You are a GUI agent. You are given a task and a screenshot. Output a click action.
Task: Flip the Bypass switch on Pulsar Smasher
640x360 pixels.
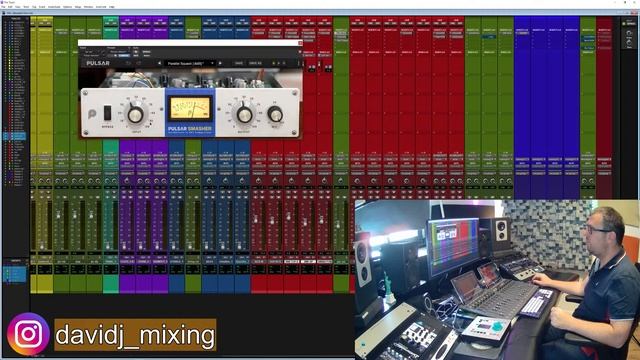(107, 113)
